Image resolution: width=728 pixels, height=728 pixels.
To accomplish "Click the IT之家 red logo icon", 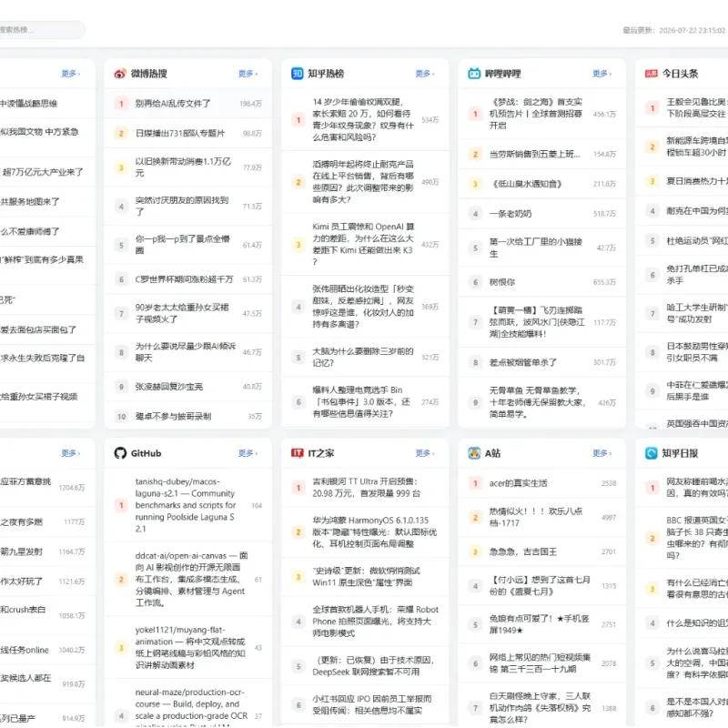I will pyautogui.click(x=298, y=452).
